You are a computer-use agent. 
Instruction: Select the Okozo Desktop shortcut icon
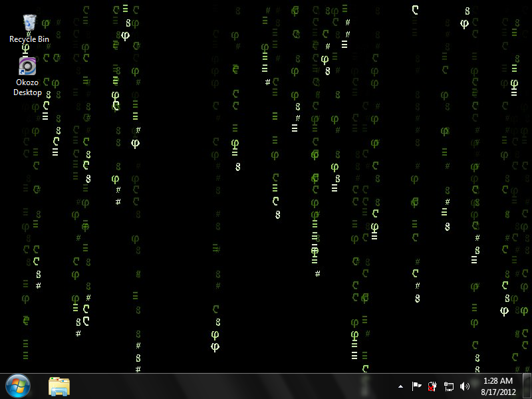tap(27, 66)
